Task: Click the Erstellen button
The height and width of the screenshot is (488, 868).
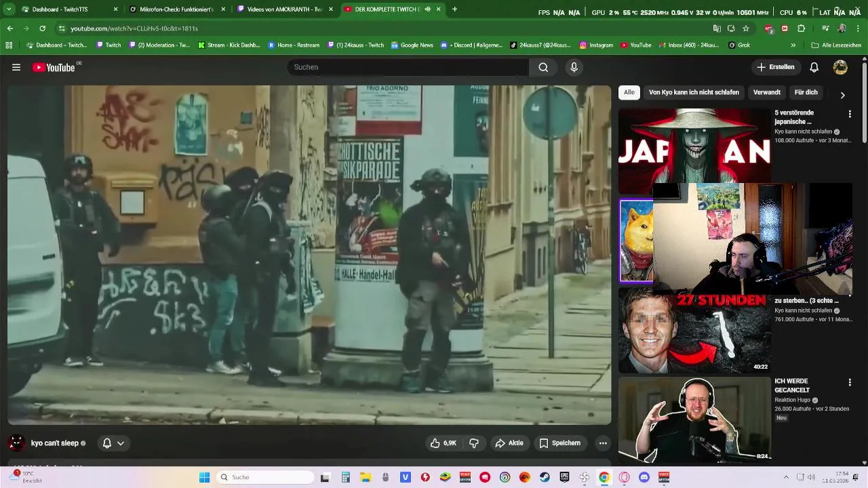Action: pyautogui.click(x=776, y=67)
